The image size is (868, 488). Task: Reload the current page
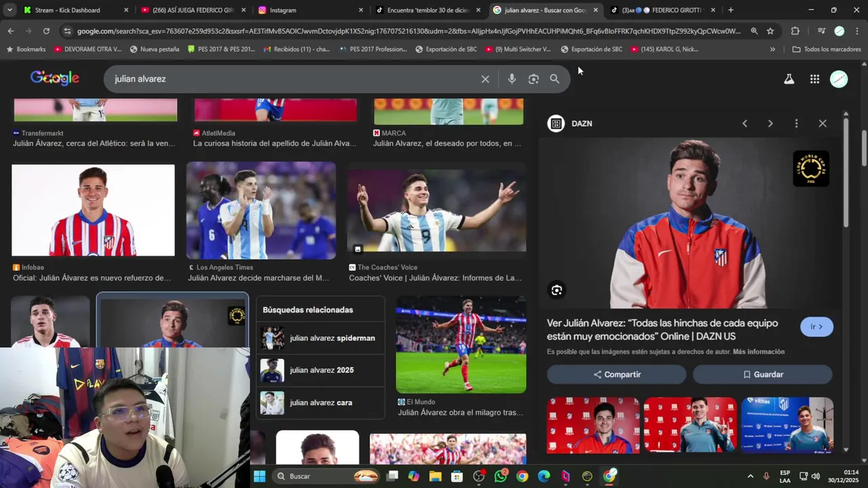(x=46, y=31)
